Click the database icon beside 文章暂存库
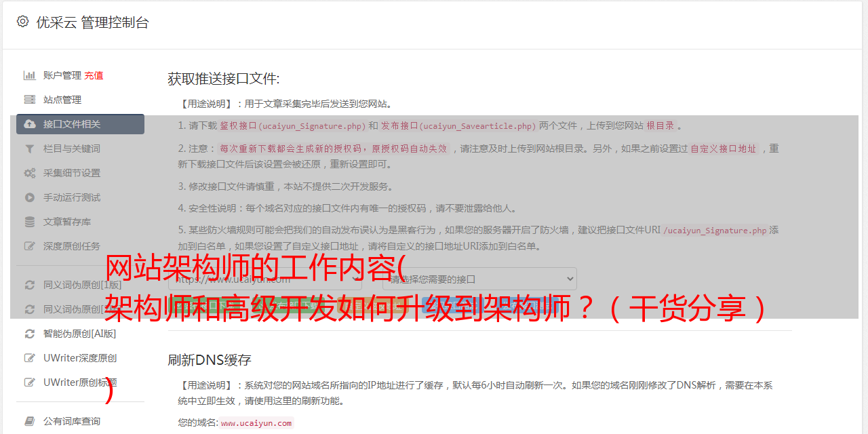 [30, 222]
